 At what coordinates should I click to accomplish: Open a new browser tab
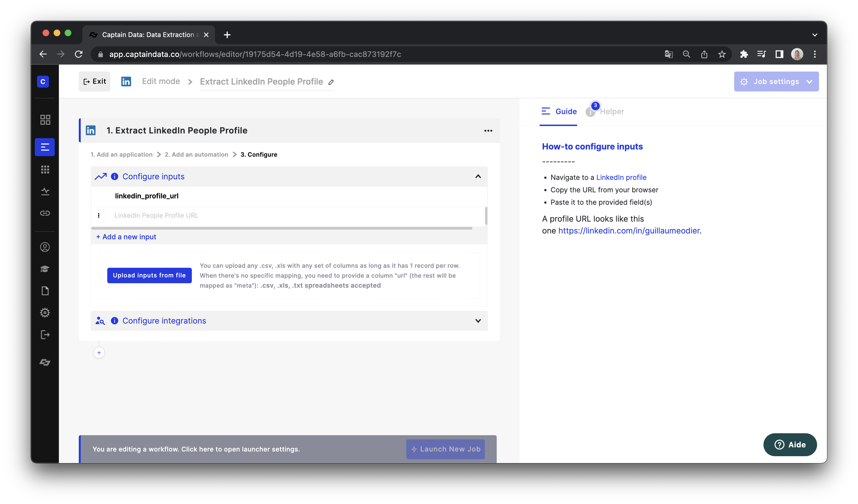[x=227, y=35]
